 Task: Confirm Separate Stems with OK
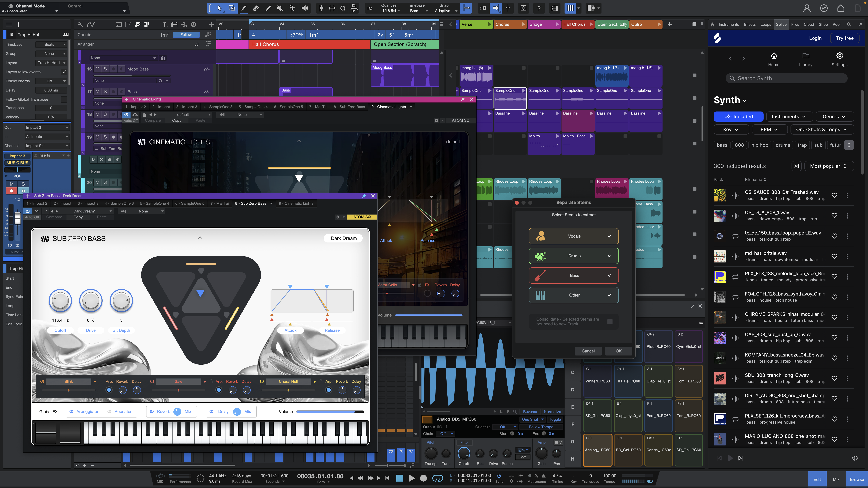tap(619, 351)
